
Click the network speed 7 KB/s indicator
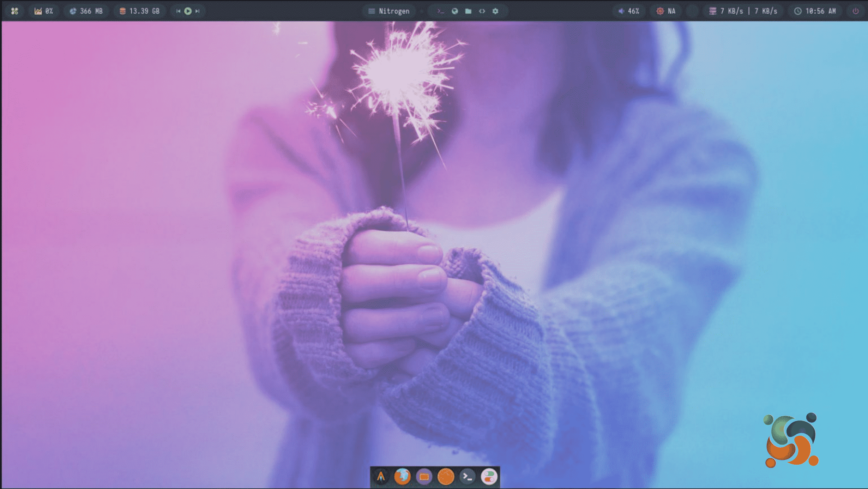click(x=743, y=11)
